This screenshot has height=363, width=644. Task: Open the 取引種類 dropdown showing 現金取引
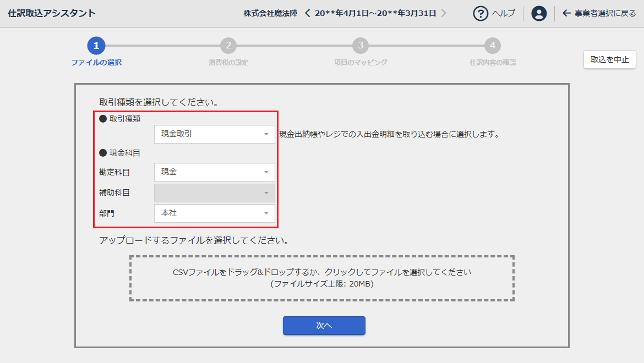pyautogui.click(x=215, y=134)
